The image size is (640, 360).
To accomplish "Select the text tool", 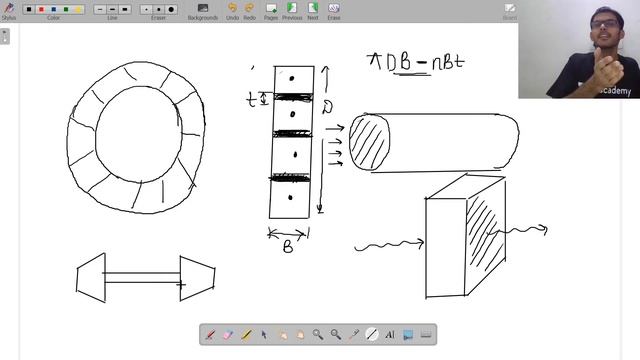I will coord(390,335).
